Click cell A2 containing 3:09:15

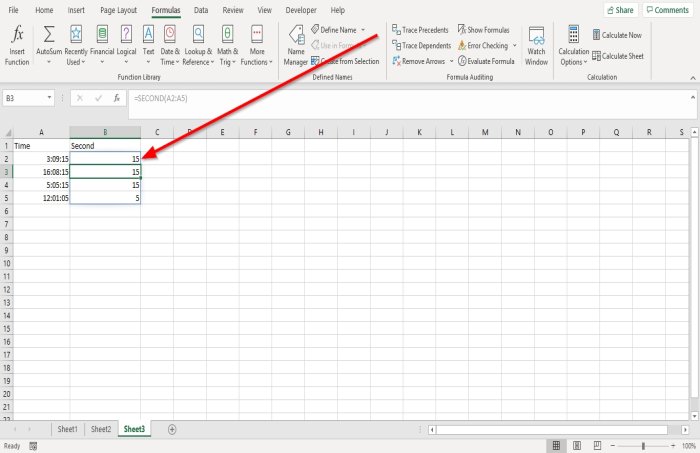tap(42, 159)
